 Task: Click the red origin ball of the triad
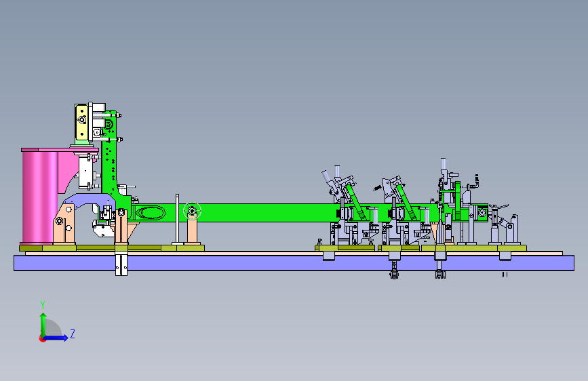[x=42, y=338]
